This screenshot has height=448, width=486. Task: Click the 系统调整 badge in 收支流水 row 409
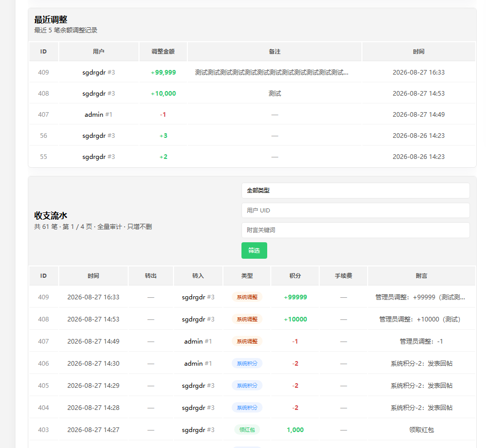pos(247,297)
